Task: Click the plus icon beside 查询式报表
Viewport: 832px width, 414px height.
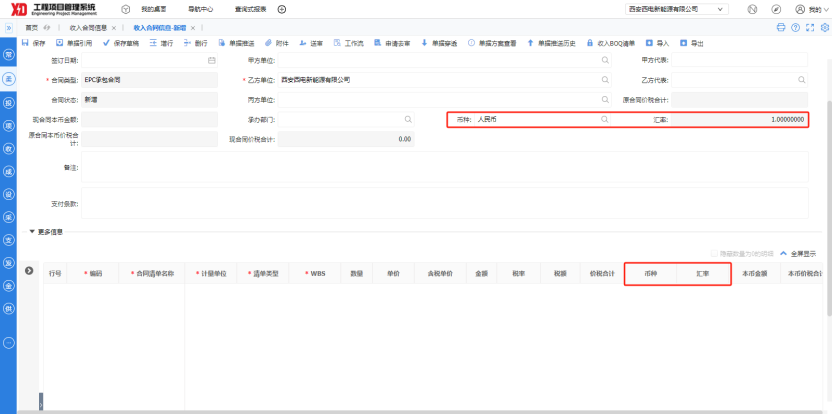Action: click(x=282, y=9)
